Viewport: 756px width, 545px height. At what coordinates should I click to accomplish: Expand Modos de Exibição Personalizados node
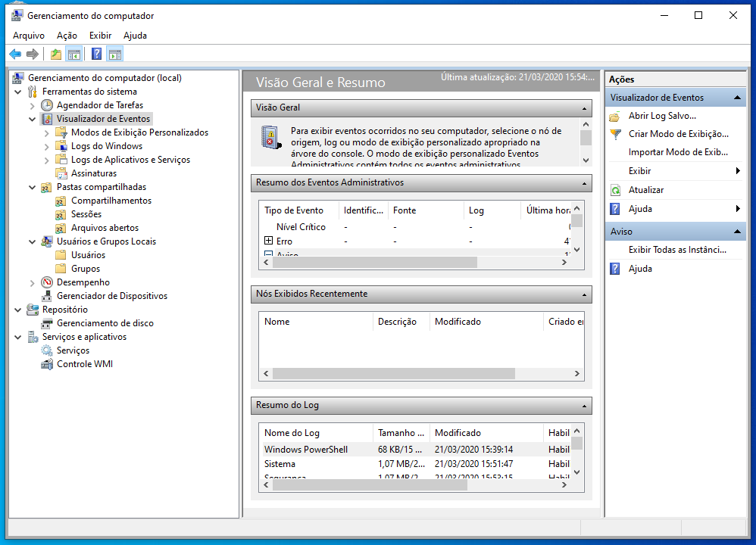(x=47, y=132)
